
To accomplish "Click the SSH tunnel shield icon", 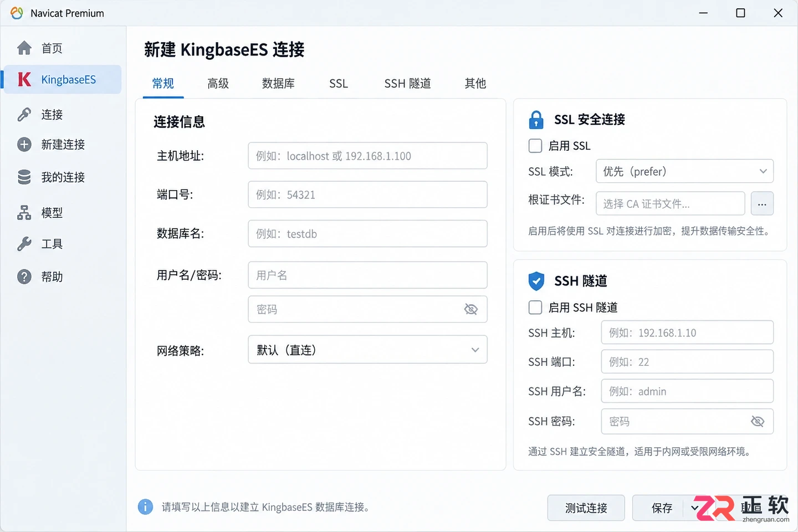I will [536, 281].
